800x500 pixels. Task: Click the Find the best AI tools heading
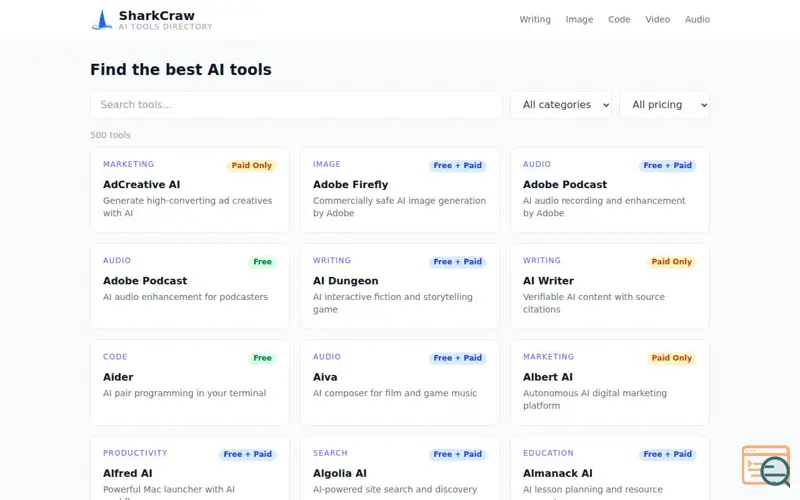[181, 69]
